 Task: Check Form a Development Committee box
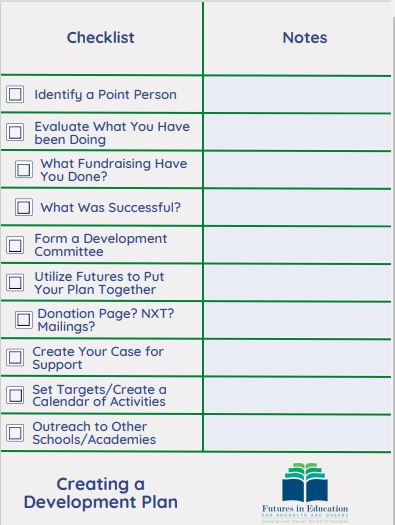coord(15,245)
